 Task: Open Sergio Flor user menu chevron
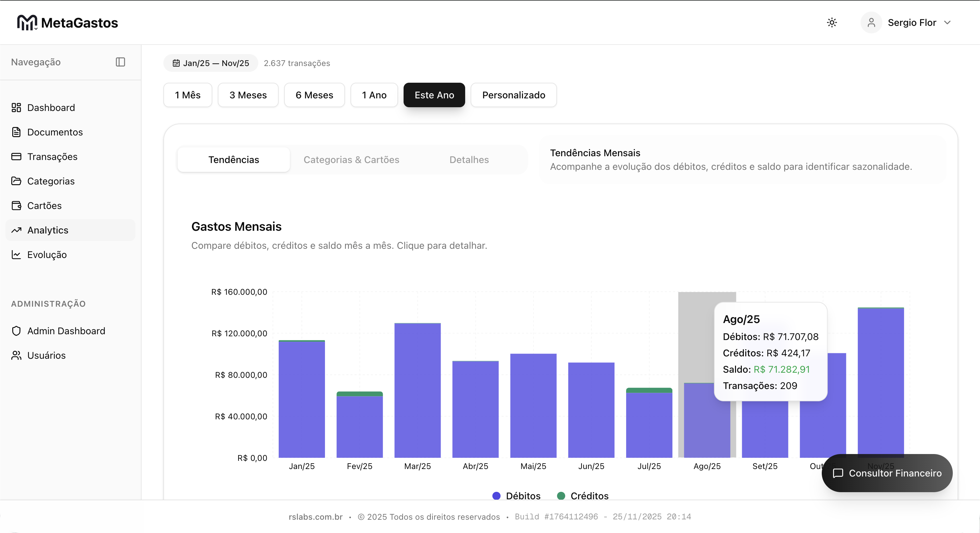[x=947, y=23]
